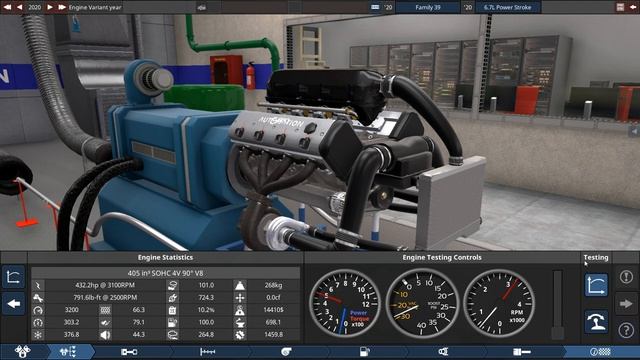Click the max RPM gauge icon 3200
The image size is (640, 360).
click(38, 310)
